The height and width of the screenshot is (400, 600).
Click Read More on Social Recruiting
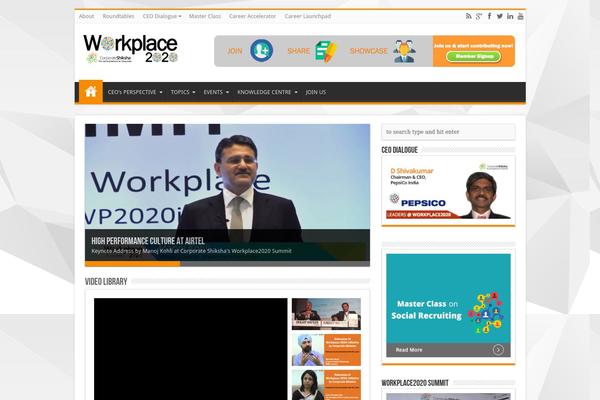[409, 350]
